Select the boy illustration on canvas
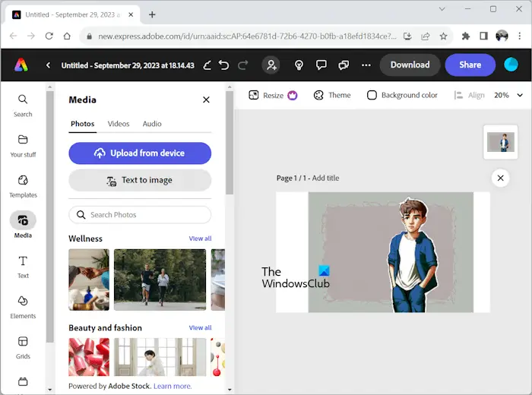532x395 pixels. [413, 255]
